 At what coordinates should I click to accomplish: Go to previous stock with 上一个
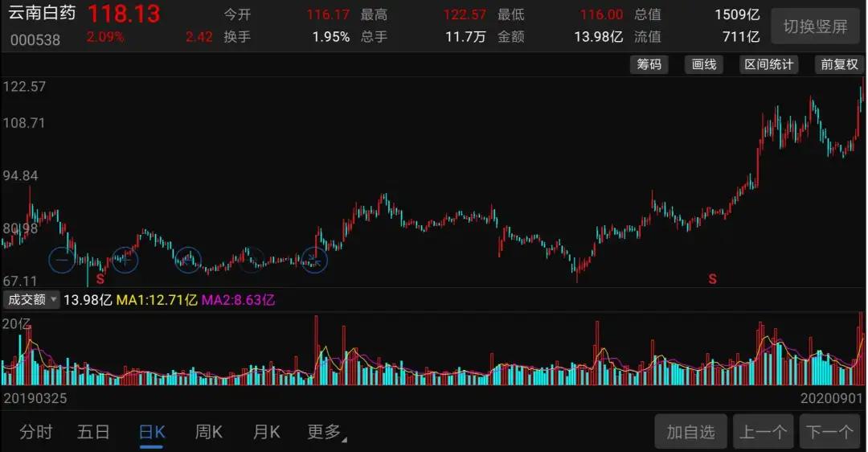764,432
